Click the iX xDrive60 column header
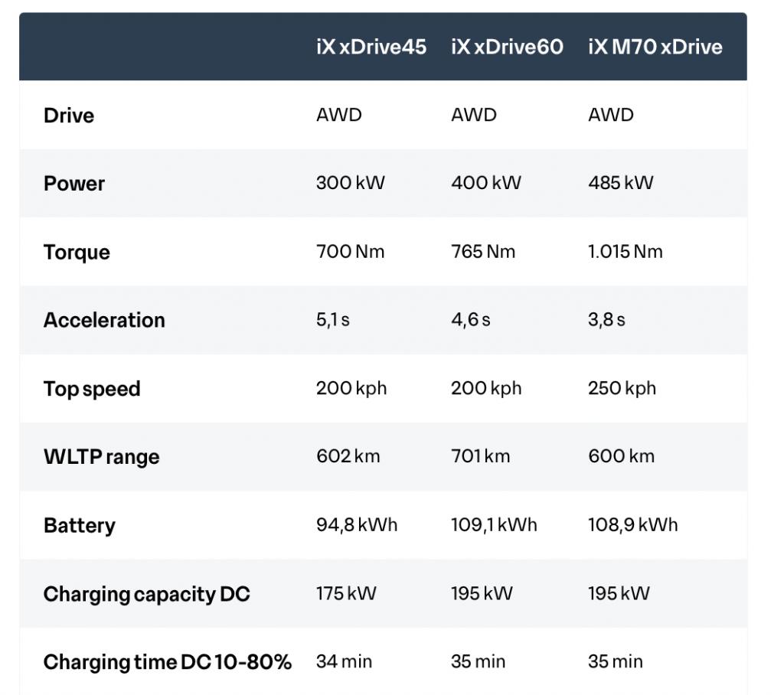 507,47
